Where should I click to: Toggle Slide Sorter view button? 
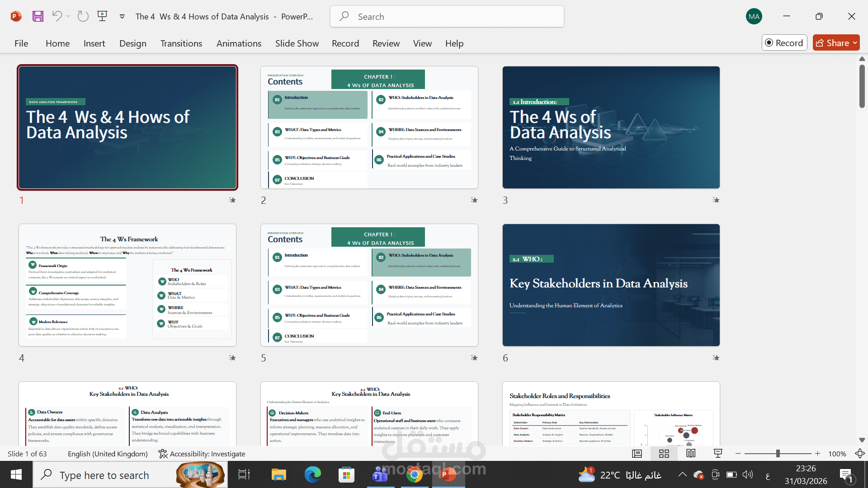tap(664, 454)
